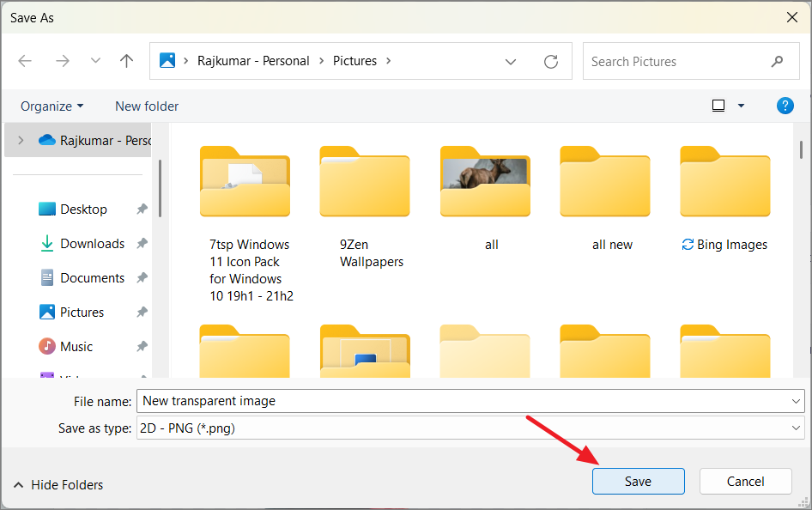This screenshot has height=510, width=812.
Task: Open view options dropdown arrow
Action: (x=741, y=106)
